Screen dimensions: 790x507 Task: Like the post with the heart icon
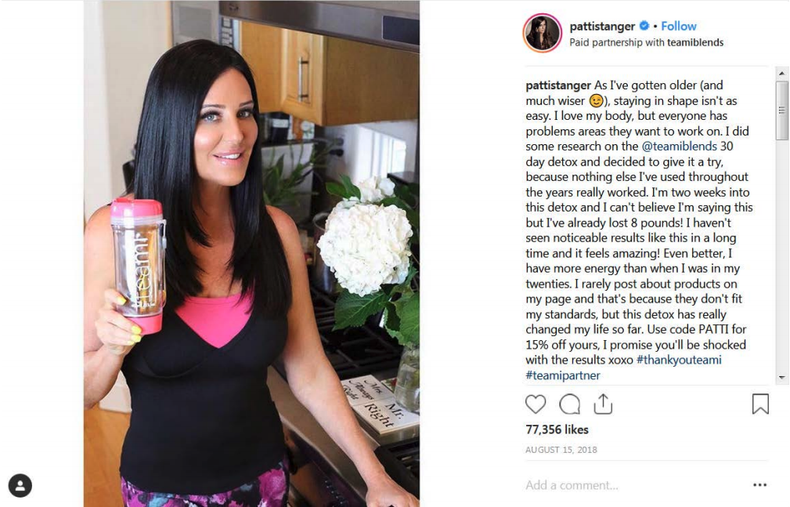click(x=535, y=404)
